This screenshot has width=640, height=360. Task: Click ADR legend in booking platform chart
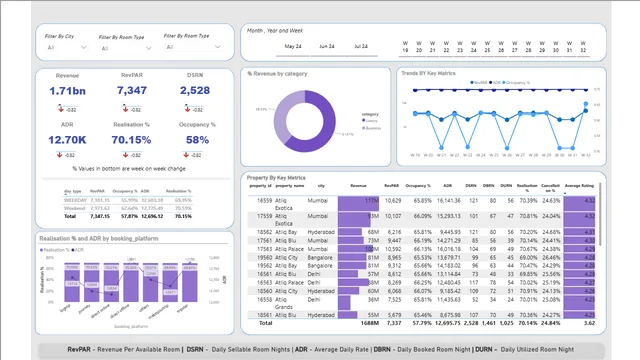[x=78, y=250]
